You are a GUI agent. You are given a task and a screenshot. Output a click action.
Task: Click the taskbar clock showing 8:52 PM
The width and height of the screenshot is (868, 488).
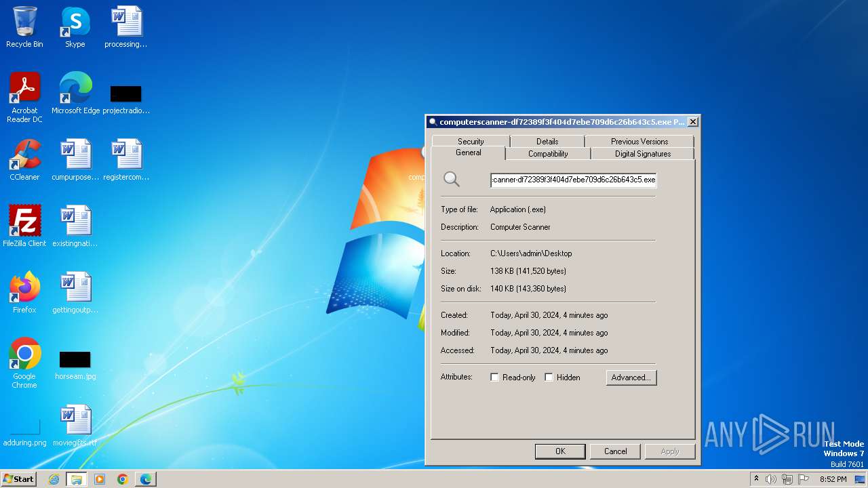[x=833, y=479]
